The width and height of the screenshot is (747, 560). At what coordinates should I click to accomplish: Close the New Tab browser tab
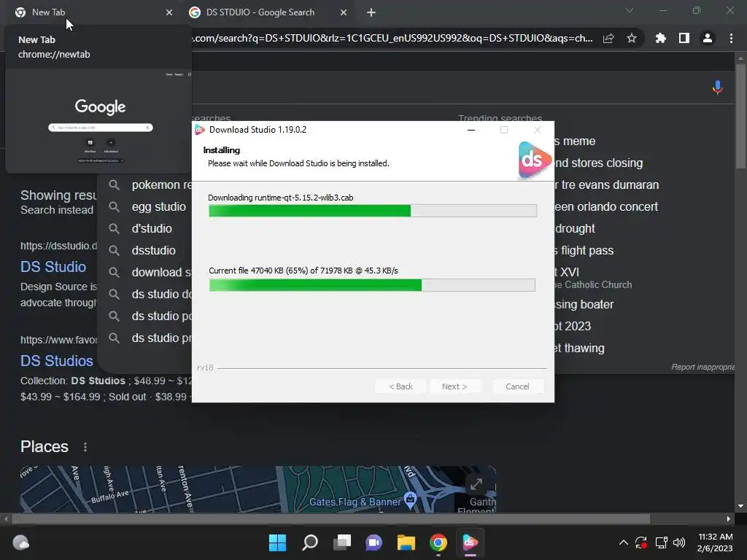[169, 12]
